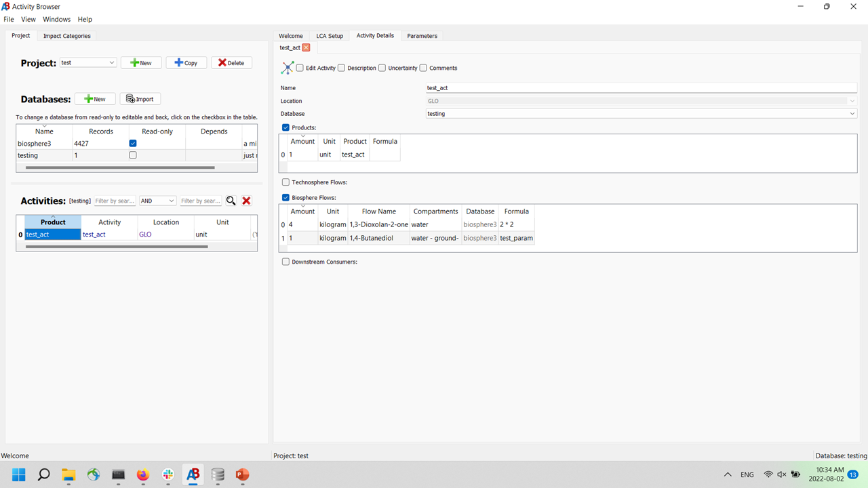Open the terminal app in taskbar
868x488 pixels.
pos(118,474)
